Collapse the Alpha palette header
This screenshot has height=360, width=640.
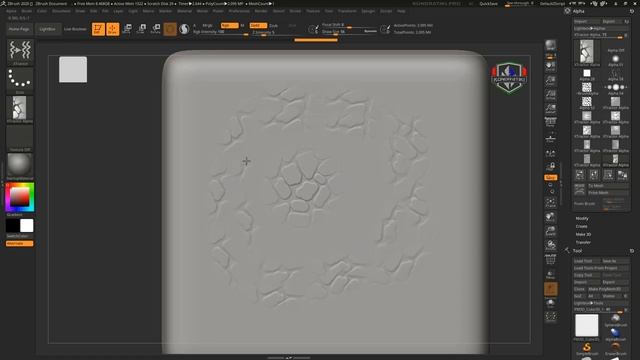point(578,11)
